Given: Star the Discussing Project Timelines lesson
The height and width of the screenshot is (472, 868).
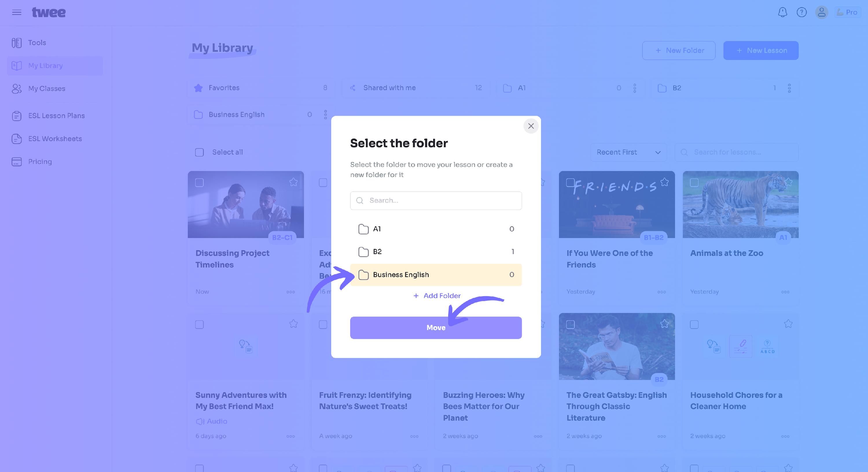Looking at the screenshot, I should point(293,182).
